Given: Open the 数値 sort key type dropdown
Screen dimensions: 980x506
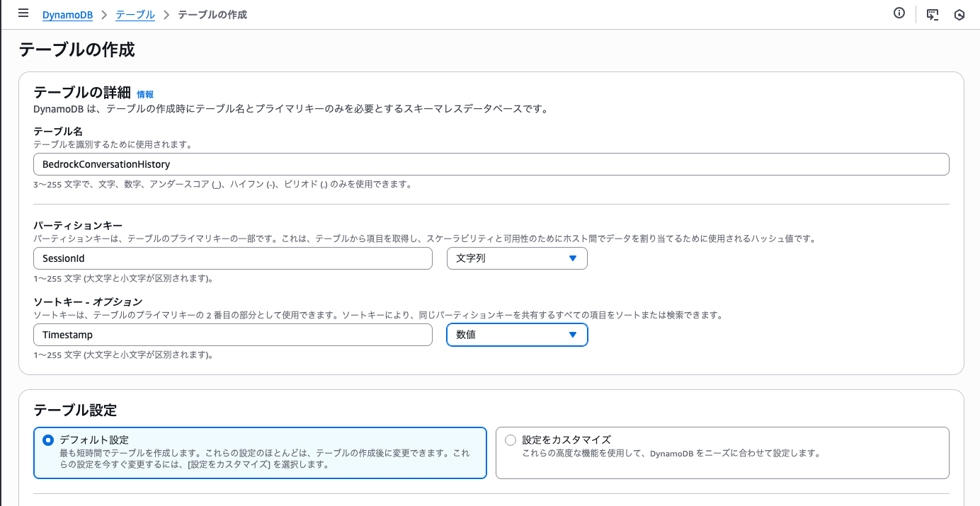Looking at the screenshot, I should (x=517, y=335).
